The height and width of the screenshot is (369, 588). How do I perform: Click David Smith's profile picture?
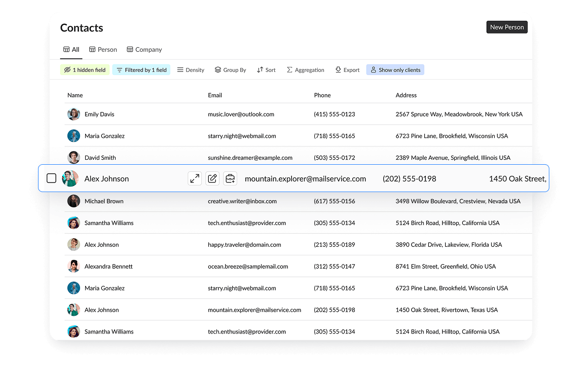tap(73, 158)
